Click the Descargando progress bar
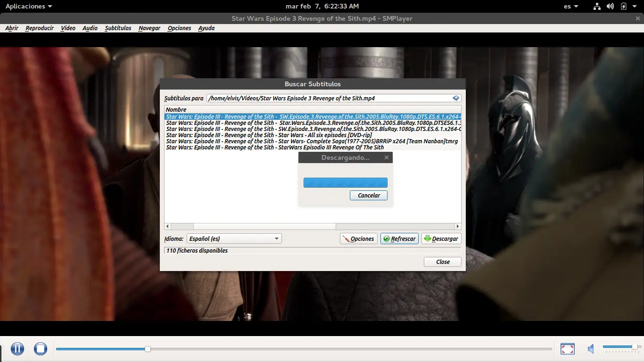The height and width of the screenshot is (362, 644). click(x=346, y=182)
